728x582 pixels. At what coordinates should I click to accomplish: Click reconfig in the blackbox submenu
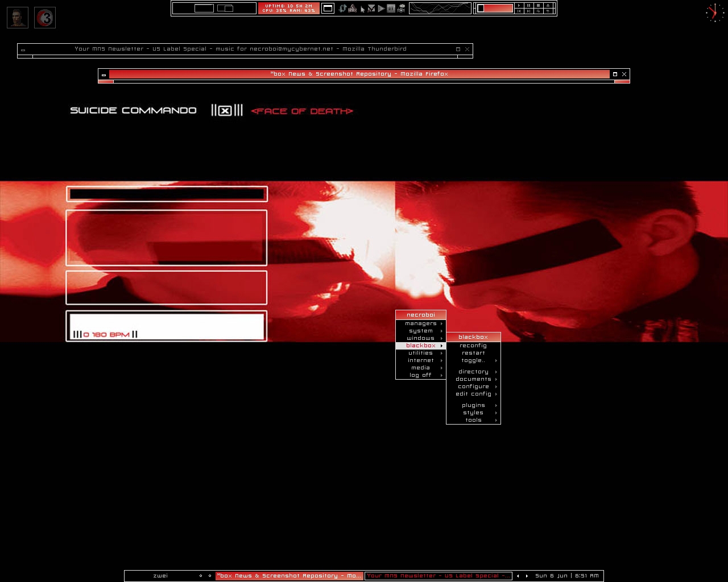(473, 346)
